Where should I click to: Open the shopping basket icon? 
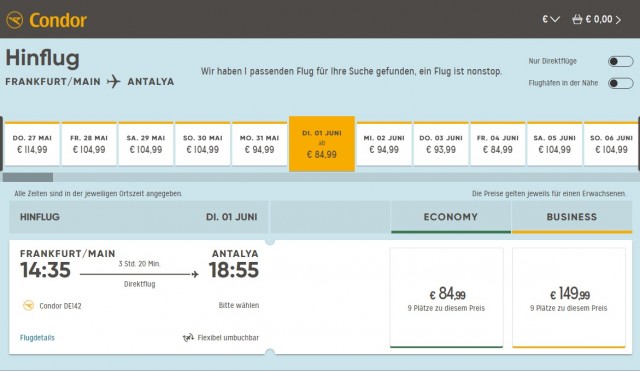coord(577,19)
